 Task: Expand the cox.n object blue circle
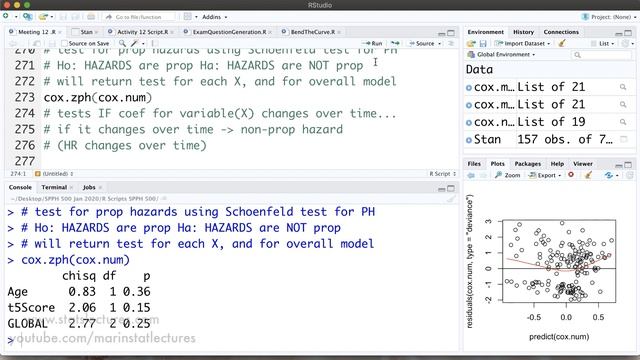point(469,122)
